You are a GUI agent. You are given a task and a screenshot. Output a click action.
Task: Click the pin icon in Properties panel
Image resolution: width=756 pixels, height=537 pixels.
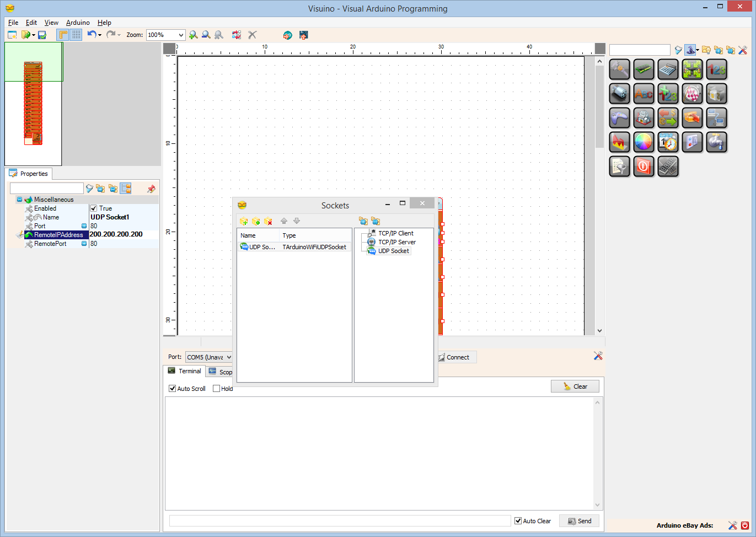coord(151,189)
